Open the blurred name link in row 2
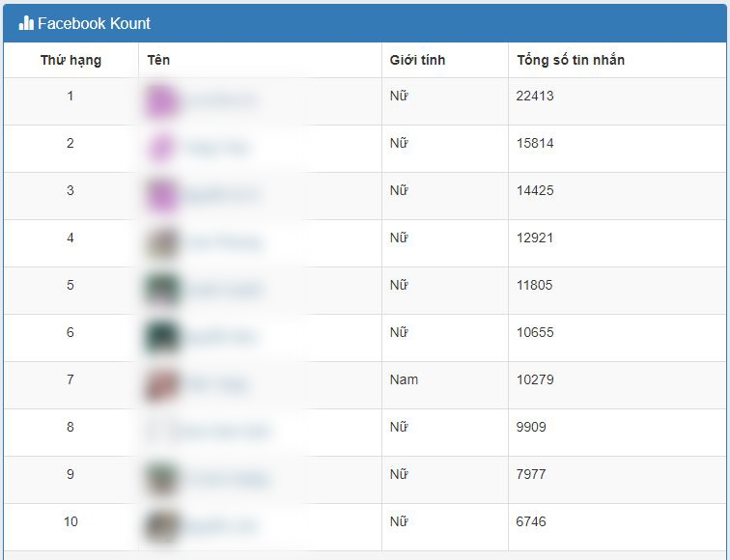The image size is (730, 560). (216, 149)
